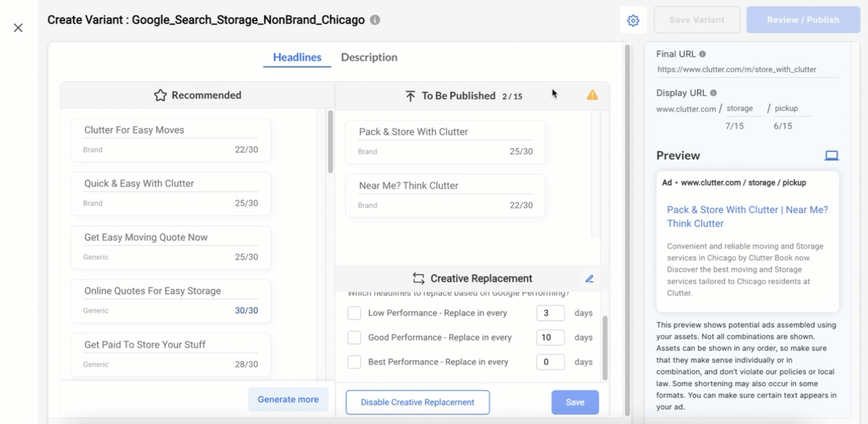Click the Display URL info icon
This screenshot has width=868, height=424.
pyautogui.click(x=713, y=93)
